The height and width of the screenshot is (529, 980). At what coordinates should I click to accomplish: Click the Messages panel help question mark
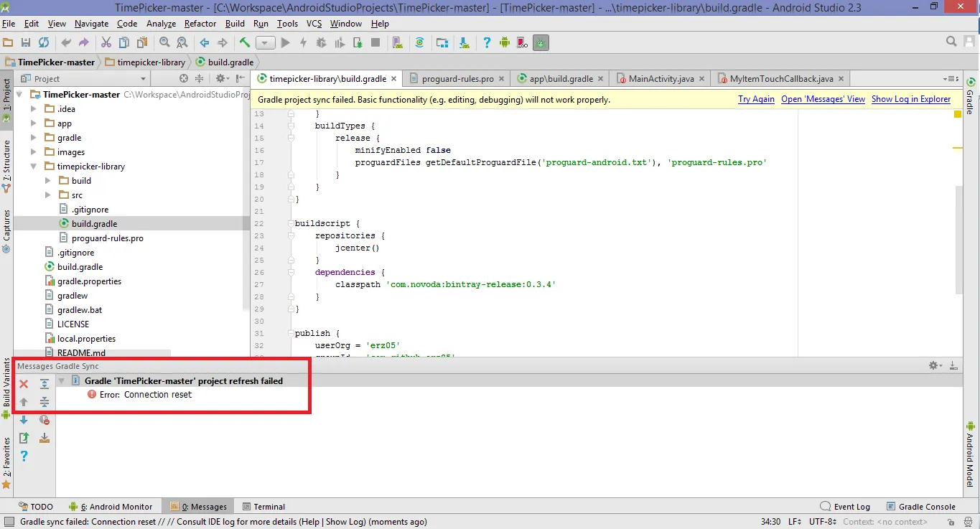(24, 456)
